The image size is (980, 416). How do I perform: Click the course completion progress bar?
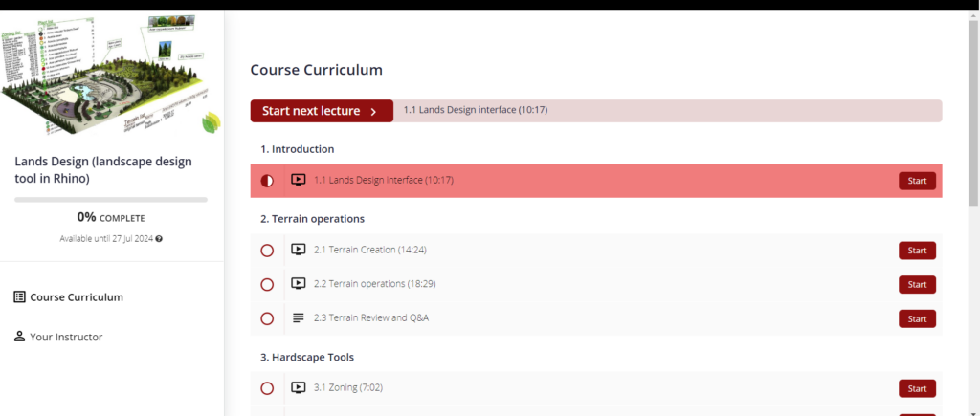[x=111, y=200]
